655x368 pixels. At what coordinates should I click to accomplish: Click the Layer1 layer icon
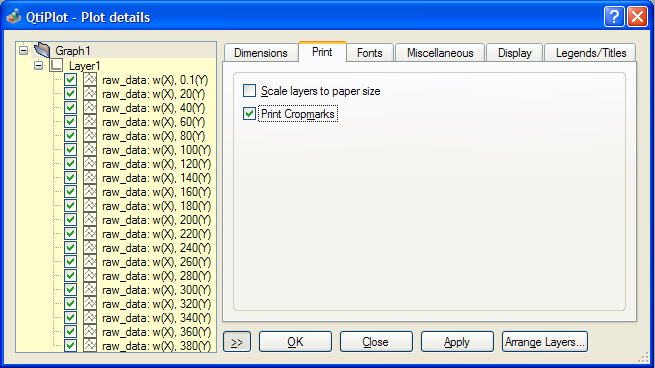tap(56, 65)
